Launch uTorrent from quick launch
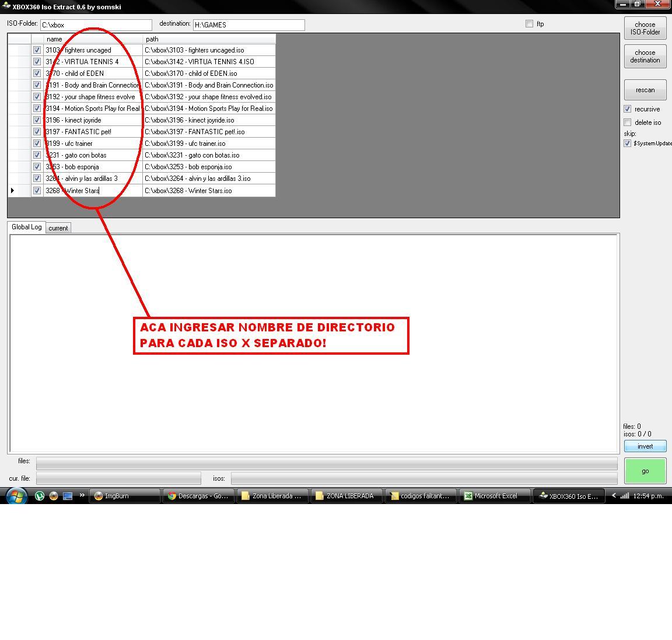This screenshot has width=672, height=640. [40, 496]
